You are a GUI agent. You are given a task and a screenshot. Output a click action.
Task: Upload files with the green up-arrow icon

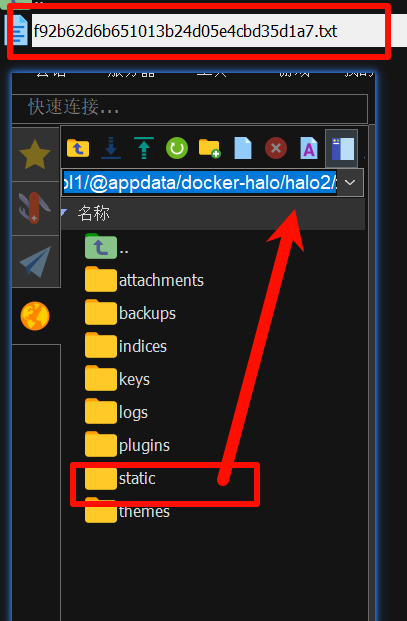(x=144, y=148)
